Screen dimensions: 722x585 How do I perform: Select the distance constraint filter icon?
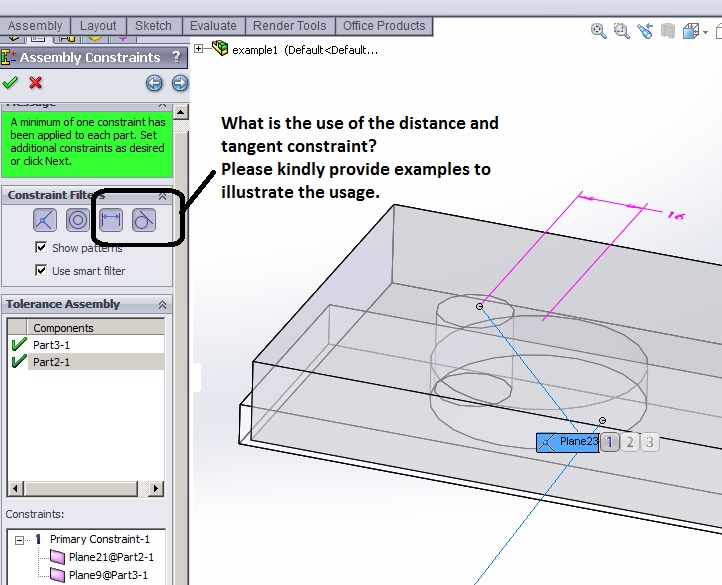click(x=111, y=220)
